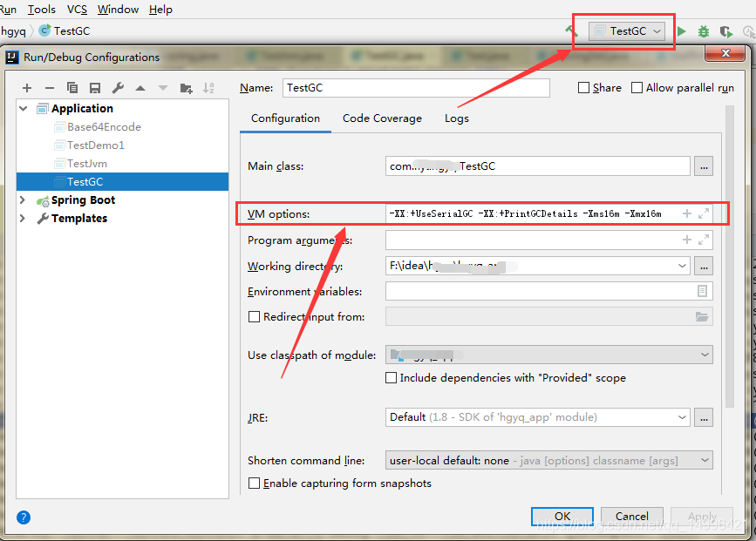Close the Run/Debug Configurations dialog

[x=725, y=53]
